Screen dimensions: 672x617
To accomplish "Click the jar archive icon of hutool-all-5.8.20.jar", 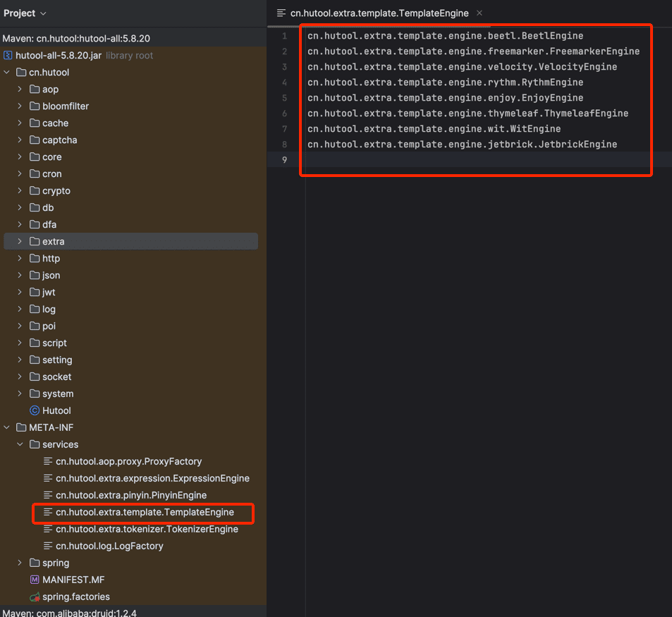I will pos(8,55).
